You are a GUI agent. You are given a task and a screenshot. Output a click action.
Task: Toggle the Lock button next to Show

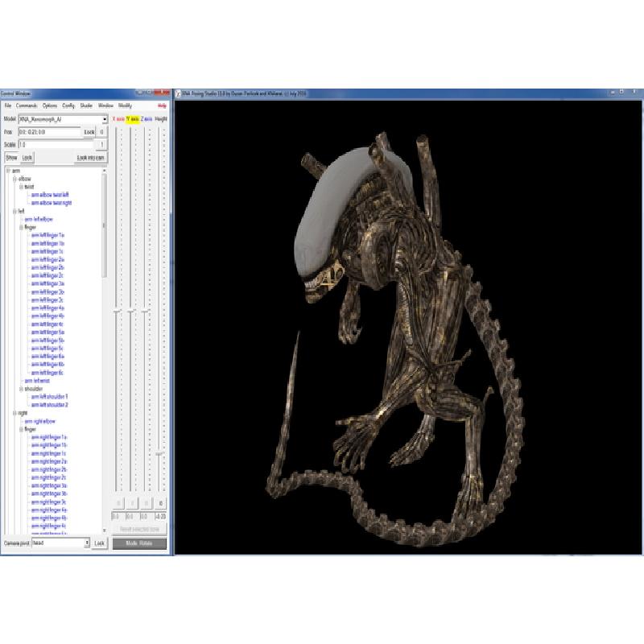[x=27, y=158]
